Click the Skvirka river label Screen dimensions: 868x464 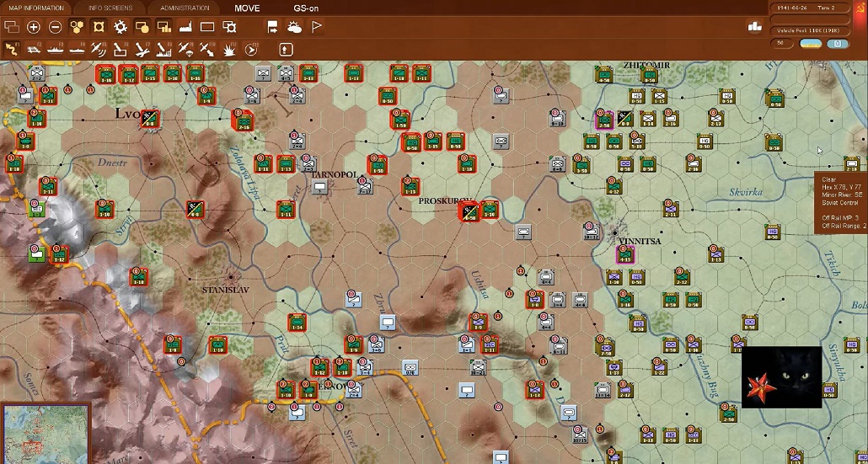click(745, 192)
